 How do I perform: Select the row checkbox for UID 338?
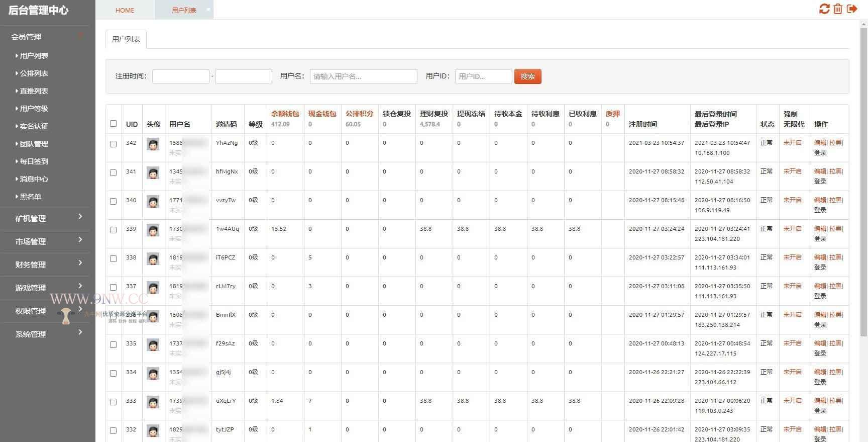pyautogui.click(x=113, y=258)
